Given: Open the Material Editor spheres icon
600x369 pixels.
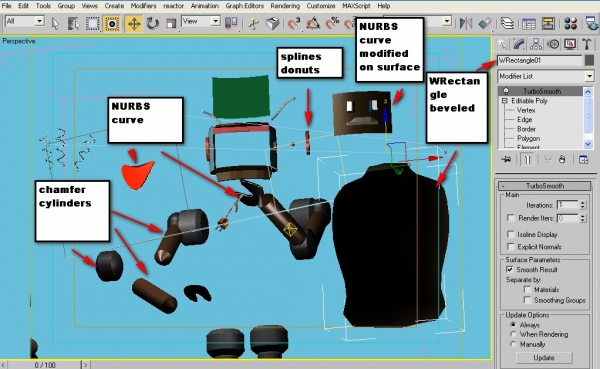Looking at the screenshot, I should coord(570,24).
